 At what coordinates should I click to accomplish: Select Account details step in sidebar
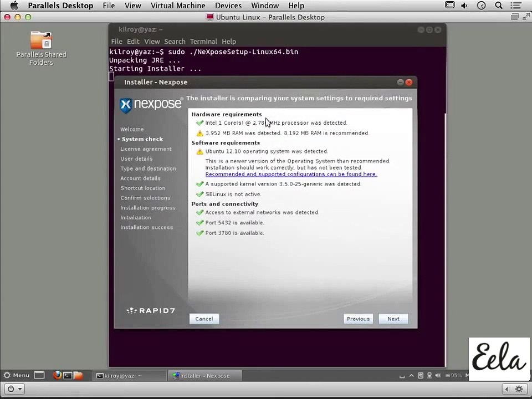140,178
